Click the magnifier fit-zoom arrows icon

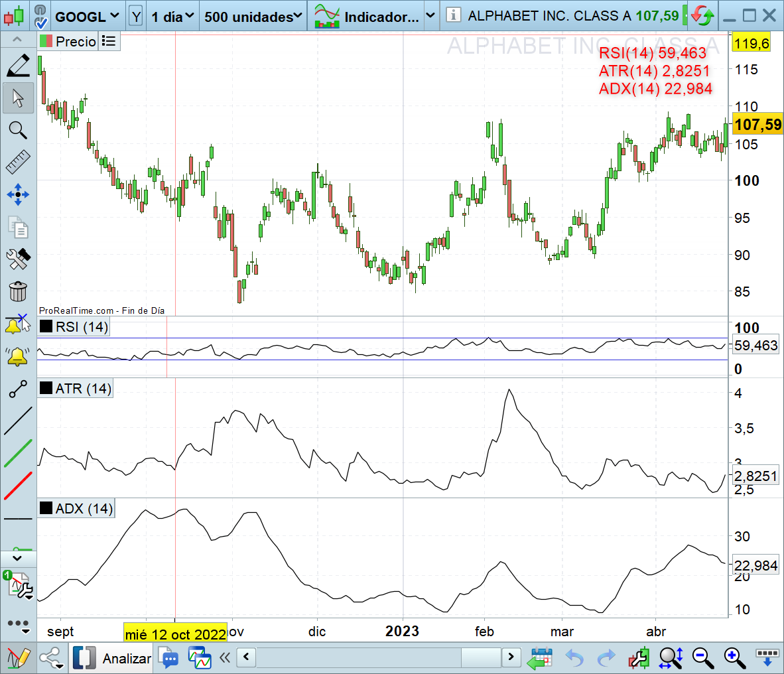[671, 658]
